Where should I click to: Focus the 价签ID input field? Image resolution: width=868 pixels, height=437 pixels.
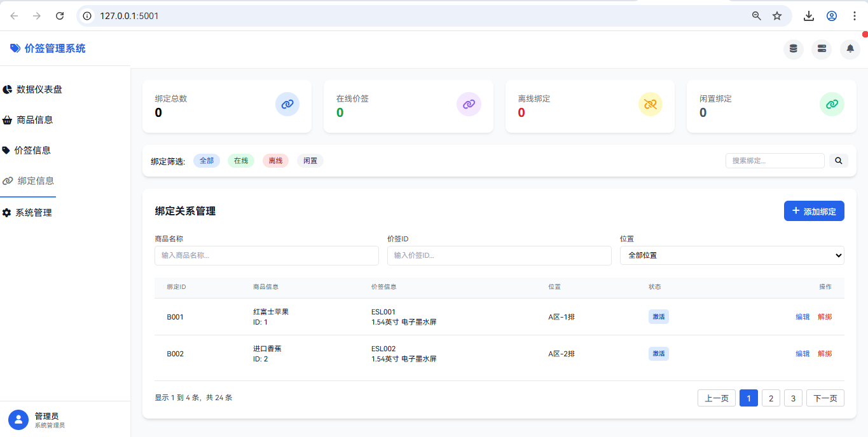[x=499, y=255]
